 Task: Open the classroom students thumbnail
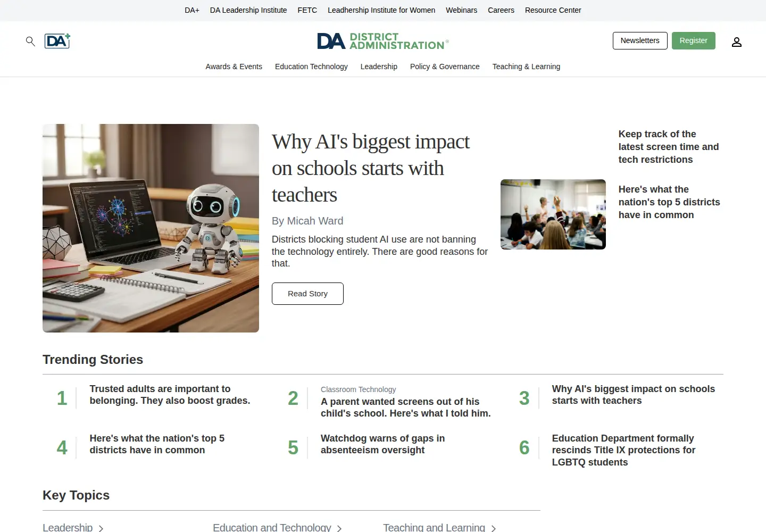[x=553, y=214]
